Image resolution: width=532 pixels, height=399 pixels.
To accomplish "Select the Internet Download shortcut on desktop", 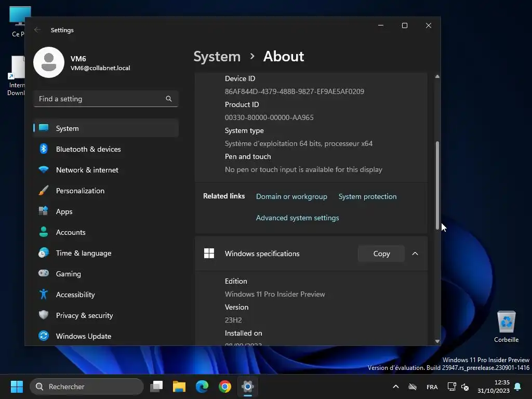I will coord(16,76).
